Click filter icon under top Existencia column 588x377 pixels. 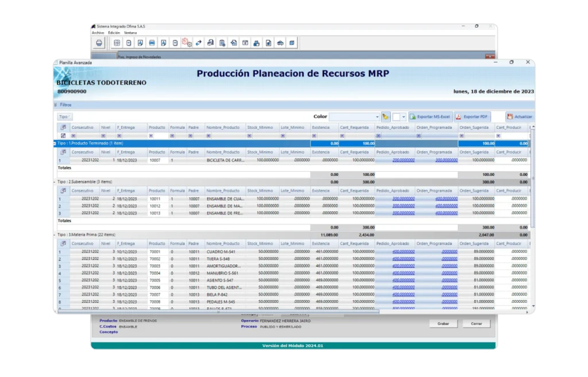tap(314, 136)
